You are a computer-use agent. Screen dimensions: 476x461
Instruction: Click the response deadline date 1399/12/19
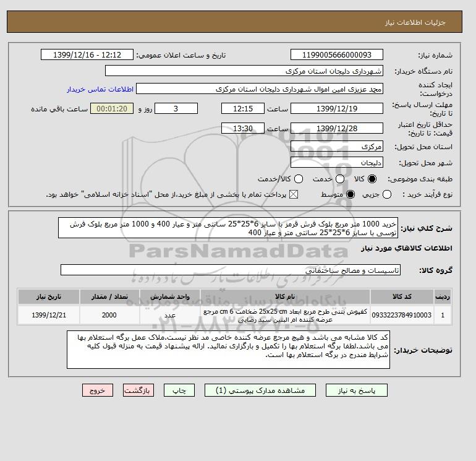point(337,108)
